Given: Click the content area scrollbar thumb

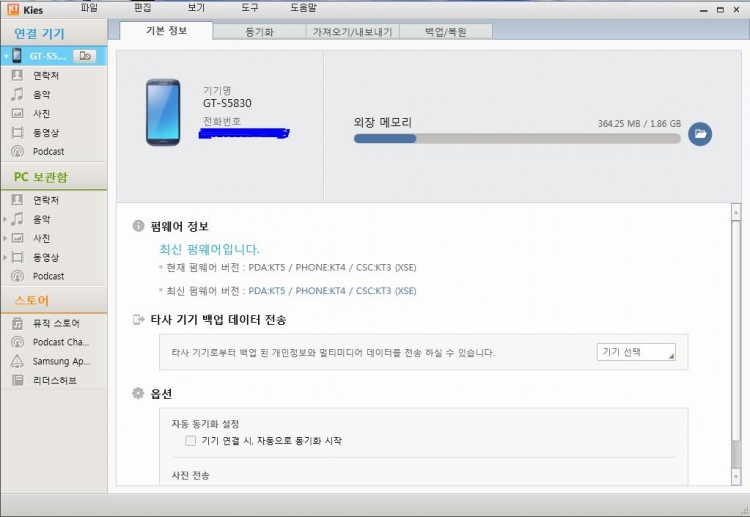Looking at the screenshot, I should [x=736, y=330].
